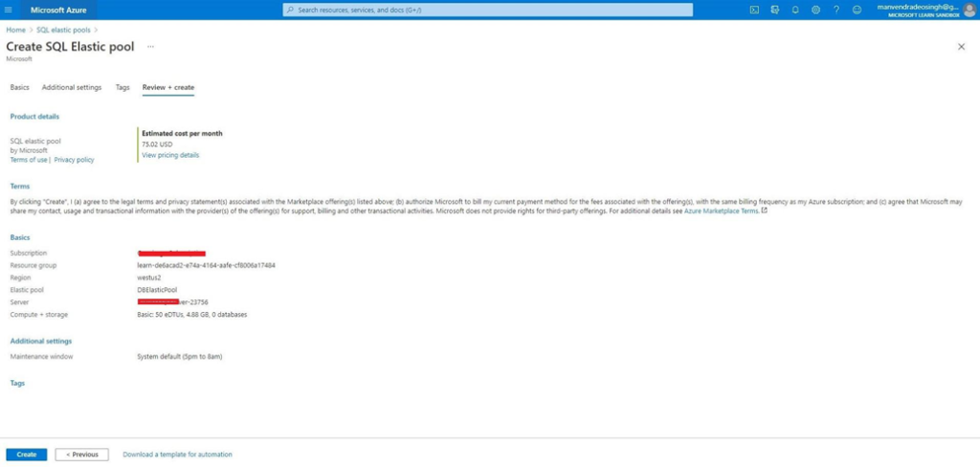The image size is (980, 467).
Task: Click the SQL elastic pool product name
Action: tap(35, 142)
